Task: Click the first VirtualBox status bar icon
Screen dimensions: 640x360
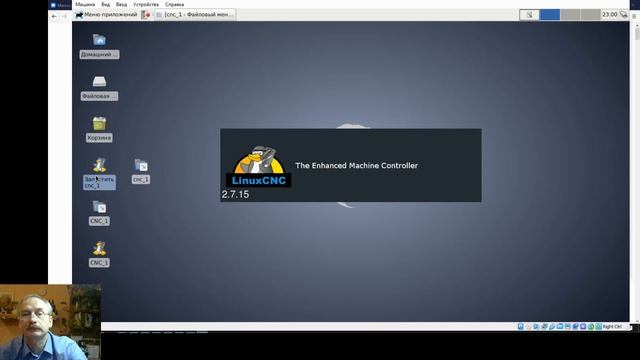Action: tap(520, 327)
